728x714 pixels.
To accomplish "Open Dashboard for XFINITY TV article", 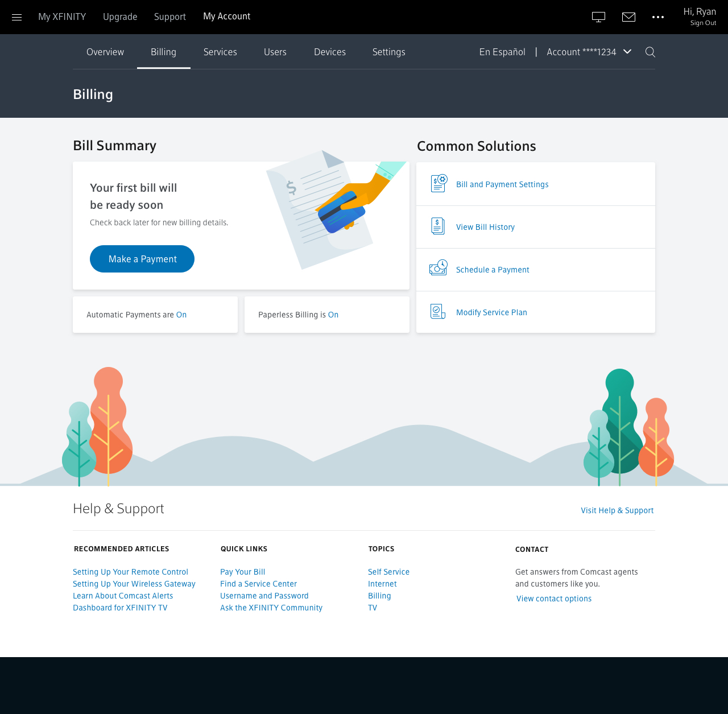I will [x=120, y=608].
